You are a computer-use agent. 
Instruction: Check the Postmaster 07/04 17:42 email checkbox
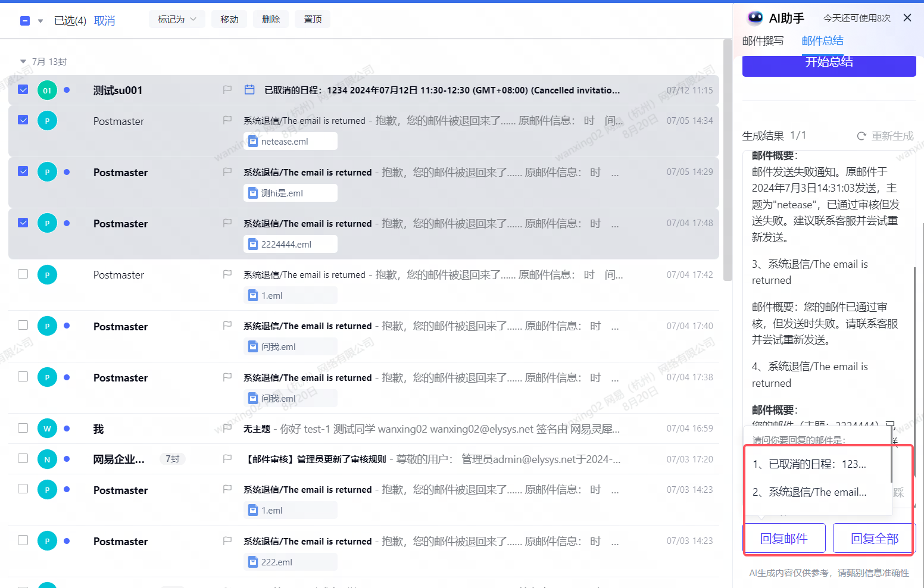pos(23,274)
